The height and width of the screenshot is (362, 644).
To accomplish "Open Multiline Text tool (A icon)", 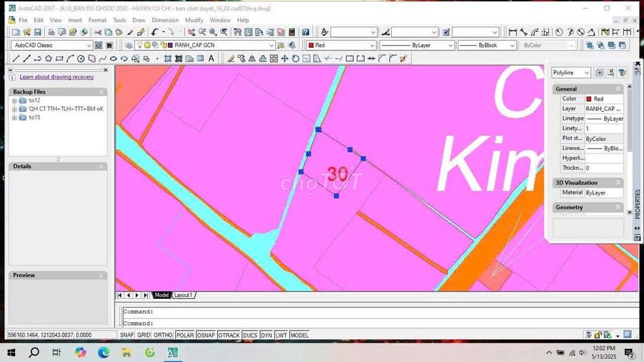I will pyautogui.click(x=211, y=59).
